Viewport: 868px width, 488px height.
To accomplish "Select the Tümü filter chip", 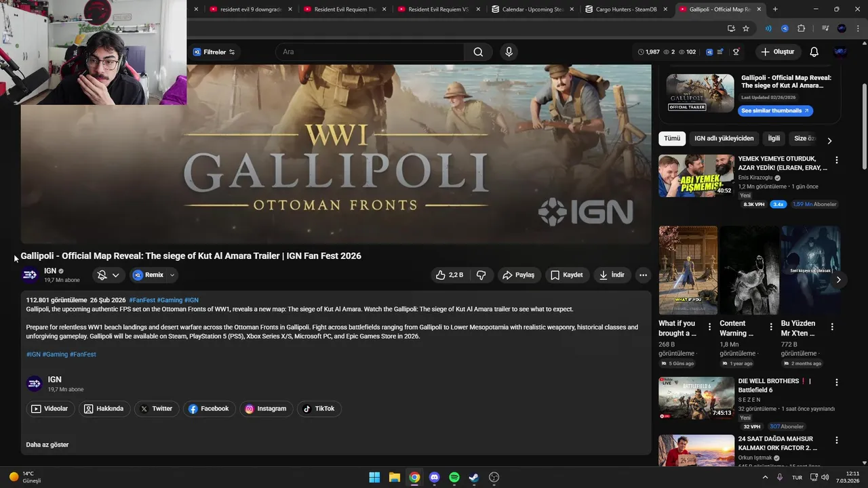I will coord(672,138).
